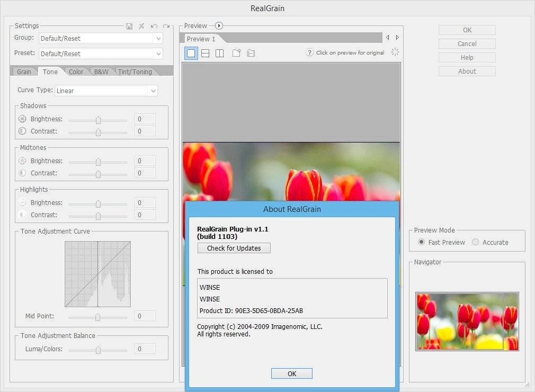Click Shadows Contrast value field
This screenshot has width=535, height=392.
pyautogui.click(x=145, y=131)
